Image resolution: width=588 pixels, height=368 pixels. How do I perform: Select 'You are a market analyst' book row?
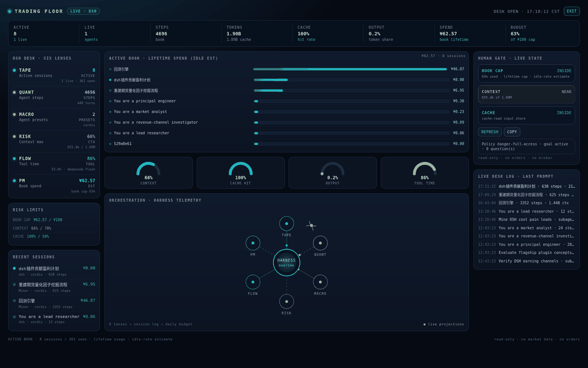click(x=286, y=111)
